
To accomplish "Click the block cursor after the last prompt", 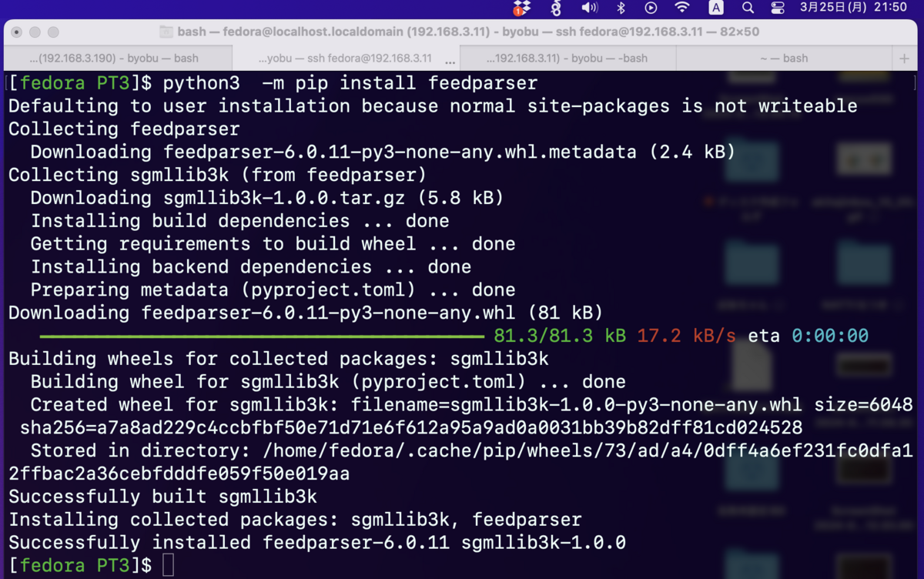I will (x=168, y=565).
